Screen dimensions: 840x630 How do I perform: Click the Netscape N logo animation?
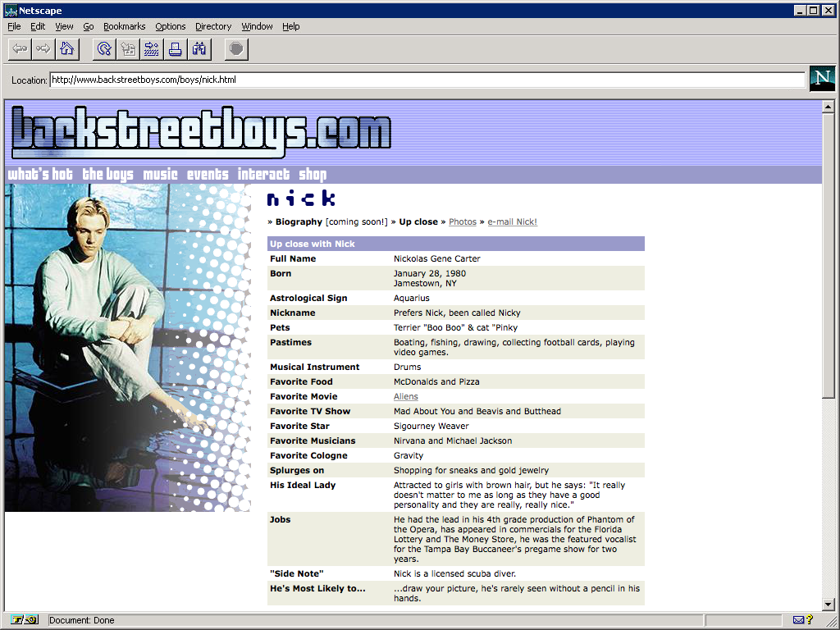tap(822, 79)
